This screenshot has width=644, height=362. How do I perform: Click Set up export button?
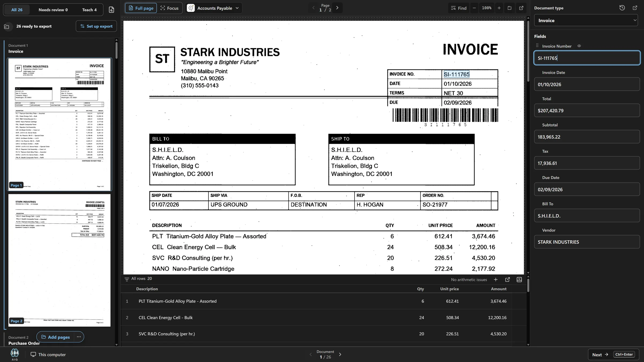pos(96,26)
